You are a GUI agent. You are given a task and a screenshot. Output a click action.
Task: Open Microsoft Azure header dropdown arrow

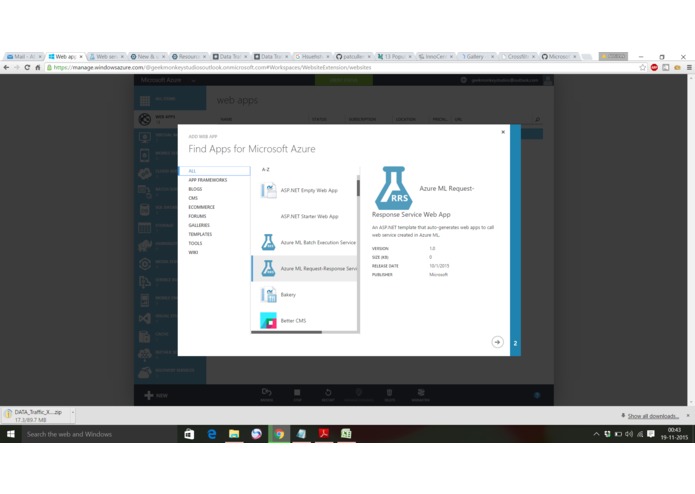(194, 81)
